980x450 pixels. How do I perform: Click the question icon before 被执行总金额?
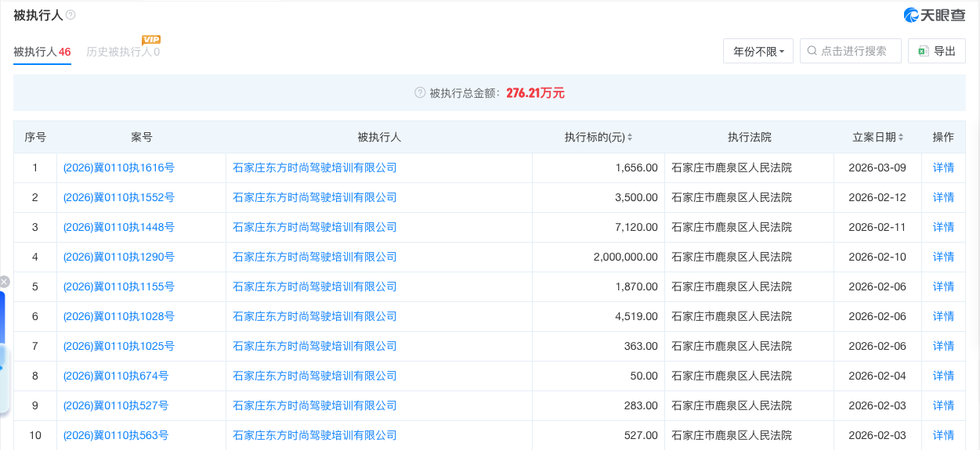click(420, 93)
